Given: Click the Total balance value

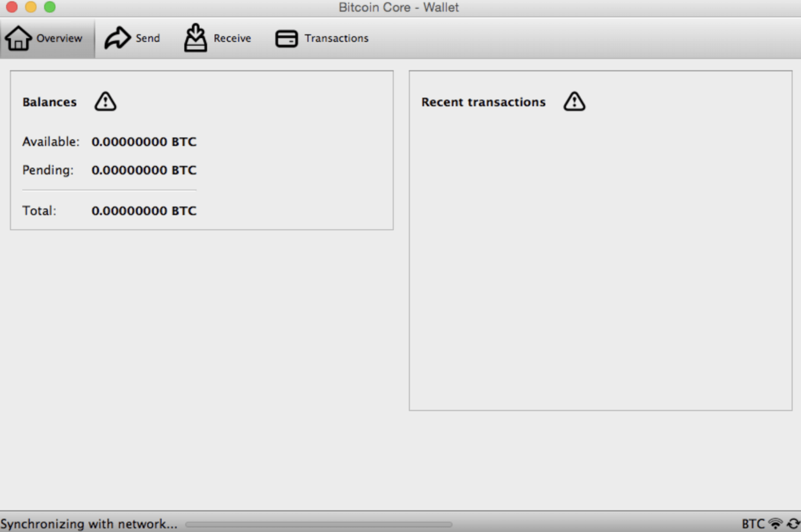Looking at the screenshot, I should 144,211.
